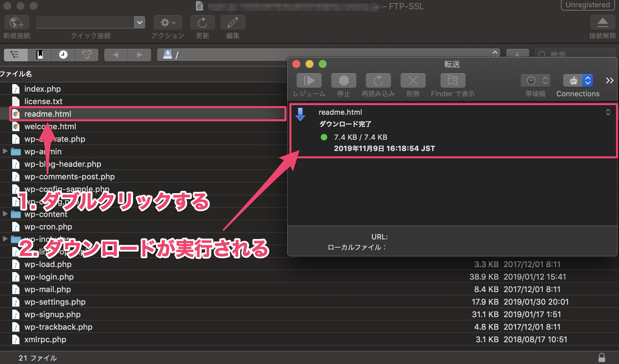Open the transfer toolbar overflow menu
619x364 pixels.
pyautogui.click(x=609, y=80)
